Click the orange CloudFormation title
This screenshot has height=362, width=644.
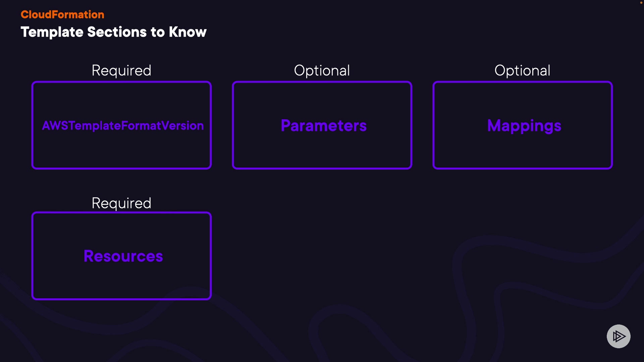(62, 14)
